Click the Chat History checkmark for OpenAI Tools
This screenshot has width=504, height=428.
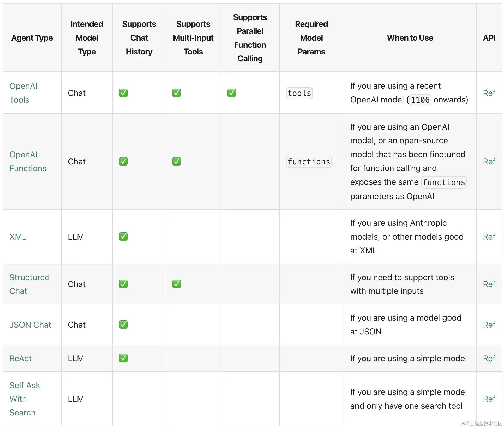click(123, 93)
